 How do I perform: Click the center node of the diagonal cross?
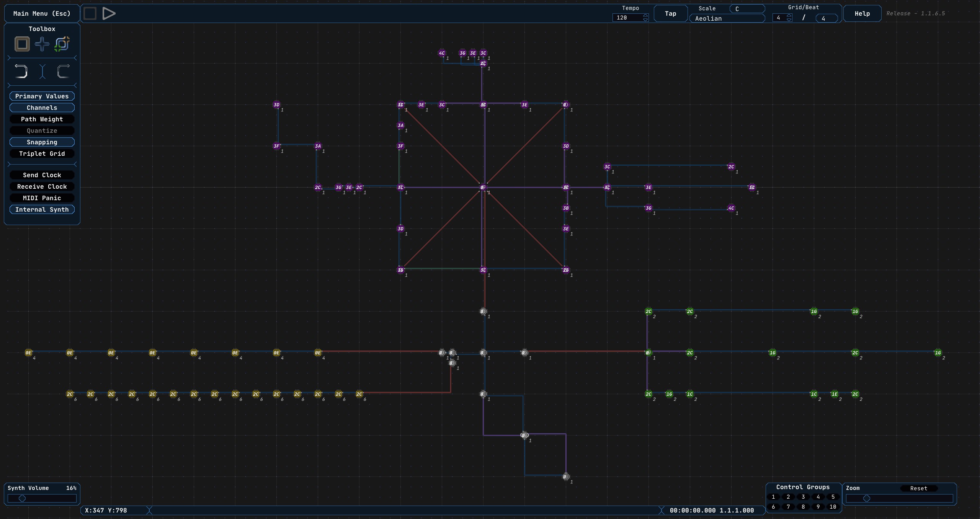(483, 188)
